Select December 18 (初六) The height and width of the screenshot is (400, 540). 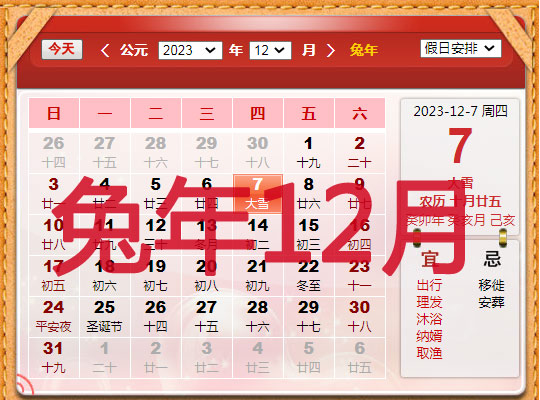(x=105, y=276)
